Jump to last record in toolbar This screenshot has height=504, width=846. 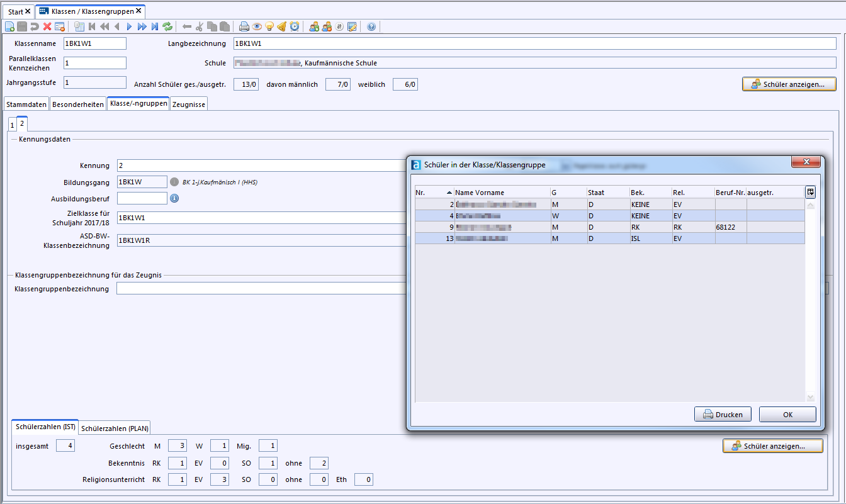click(155, 26)
